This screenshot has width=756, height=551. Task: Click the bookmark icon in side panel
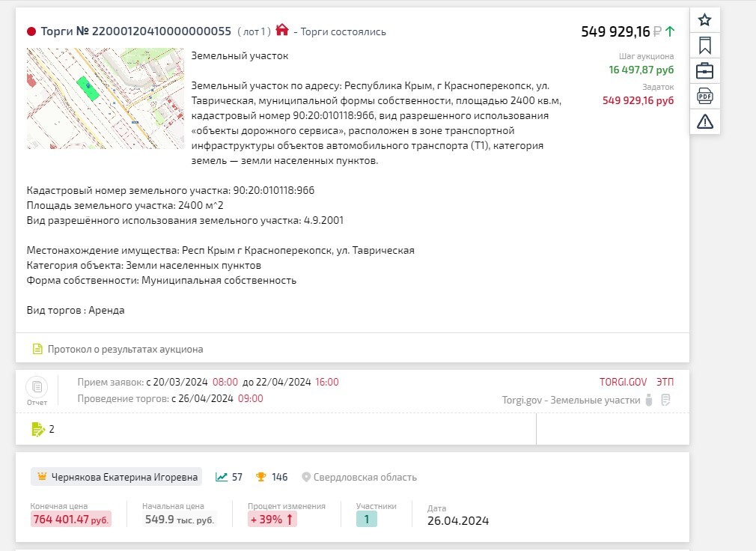[x=704, y=46]
